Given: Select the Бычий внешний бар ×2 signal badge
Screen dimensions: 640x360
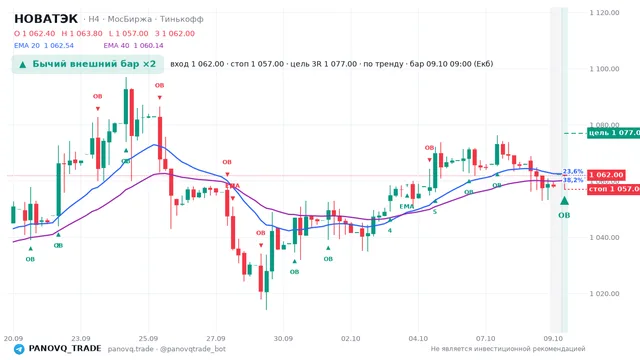Looking at the screenshot, I should tap(88, 64).
